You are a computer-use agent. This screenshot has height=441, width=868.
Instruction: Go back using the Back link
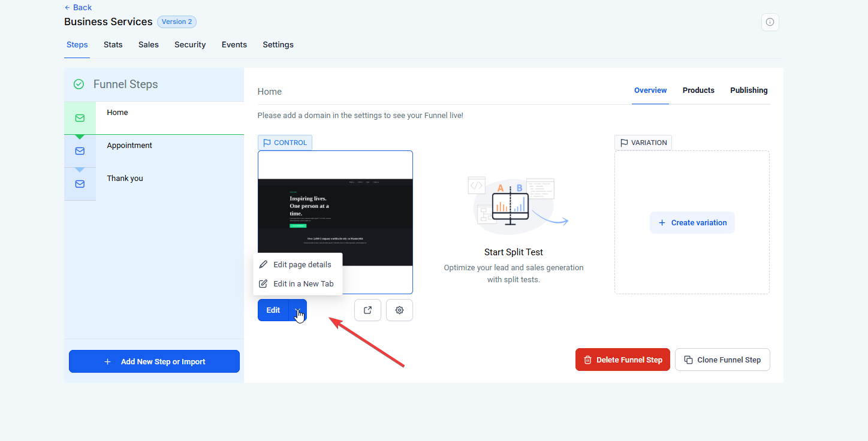pos(78,8)
